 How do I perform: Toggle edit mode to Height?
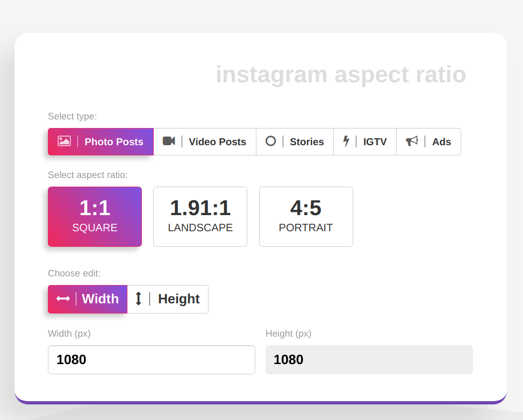pos(168,299)
